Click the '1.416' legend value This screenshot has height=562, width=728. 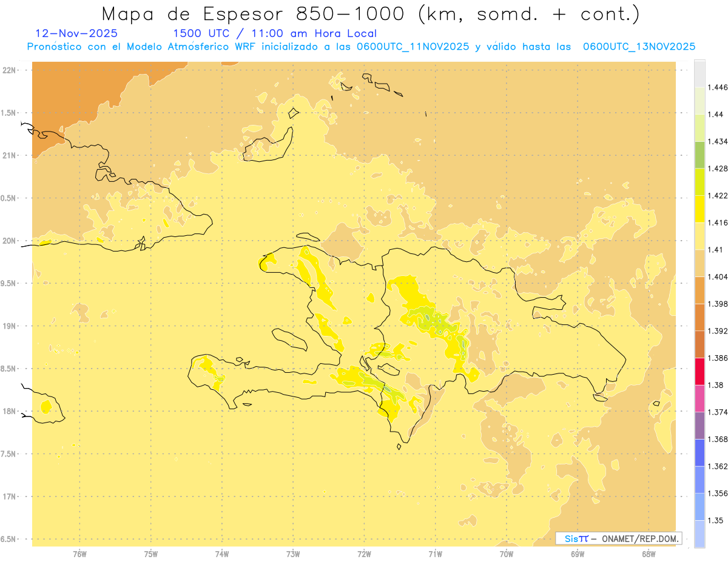[718, 223]
